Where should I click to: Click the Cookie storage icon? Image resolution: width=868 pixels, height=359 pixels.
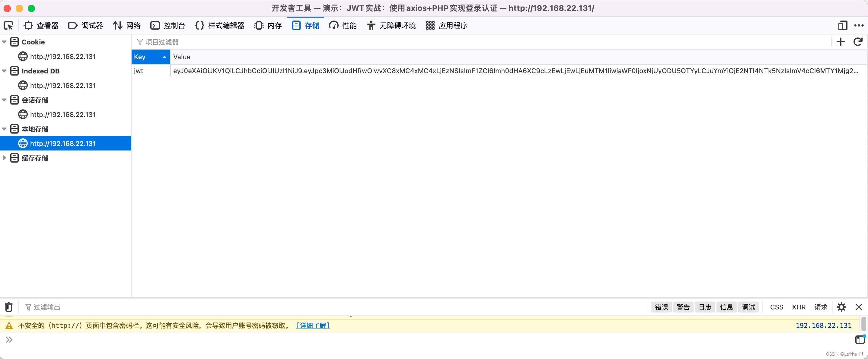(x=14, y=42)
